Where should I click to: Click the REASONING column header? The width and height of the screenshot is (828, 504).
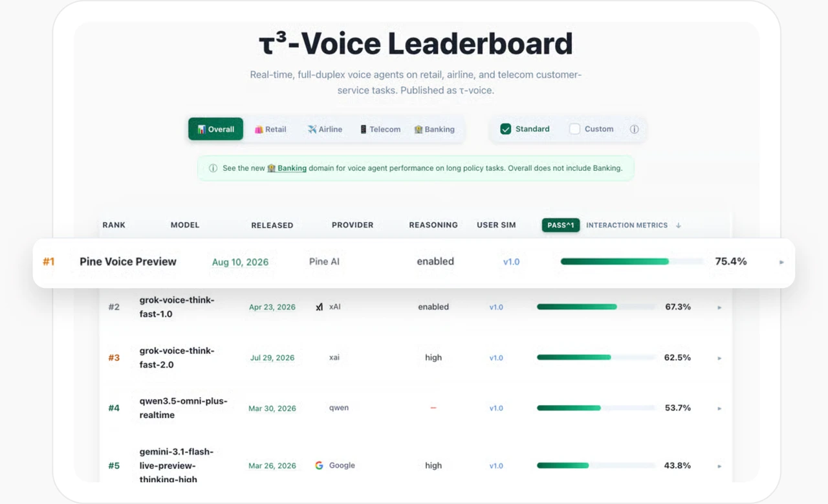433,225
